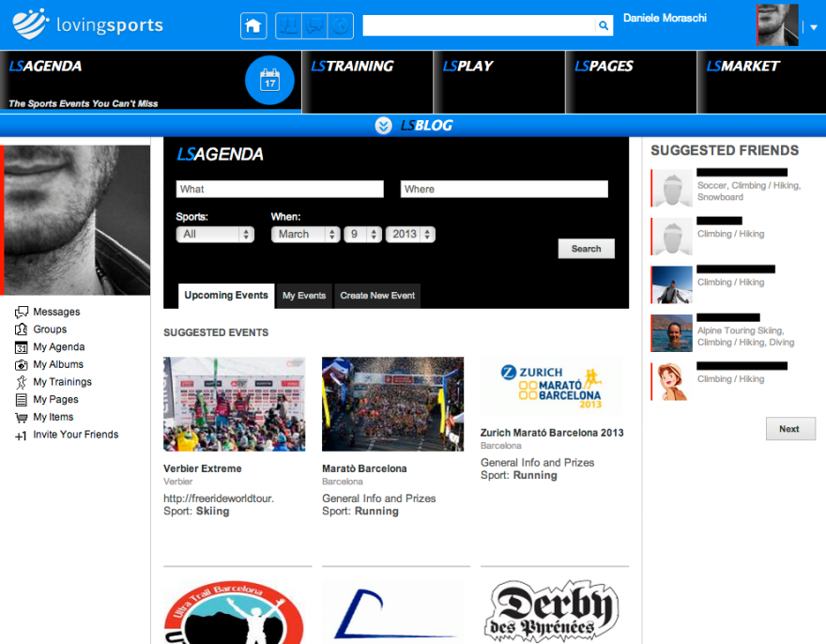The width and height of the screenshot is (826, 644).
Task: Open Daniele Moraschi profile name link
Action: pos(665,18)
